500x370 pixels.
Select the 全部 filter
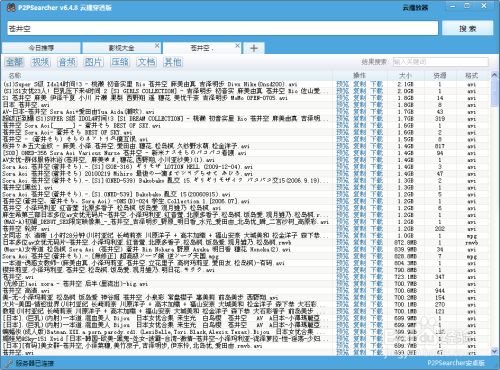coord(14,62)
